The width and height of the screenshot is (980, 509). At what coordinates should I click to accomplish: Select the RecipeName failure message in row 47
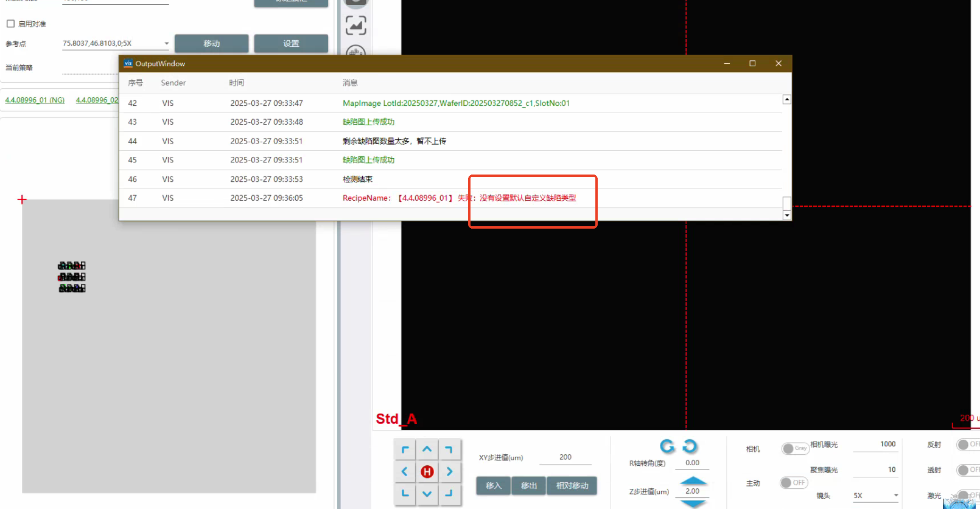pyautogui.click(x=459, y=198)
